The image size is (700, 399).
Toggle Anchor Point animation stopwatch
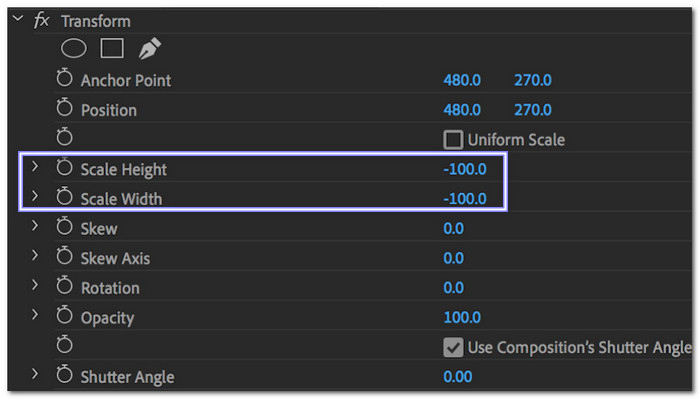pos(64,78)
